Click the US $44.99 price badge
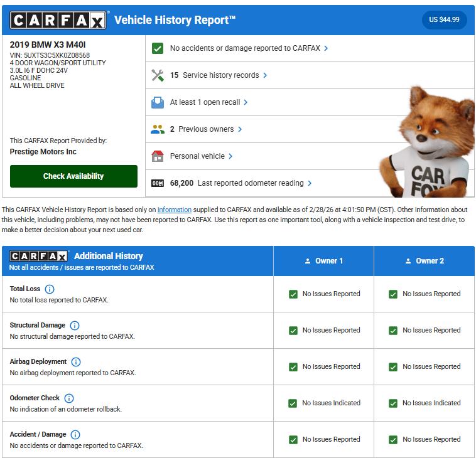This screenshot has width=476, height=458. [444, 20]
